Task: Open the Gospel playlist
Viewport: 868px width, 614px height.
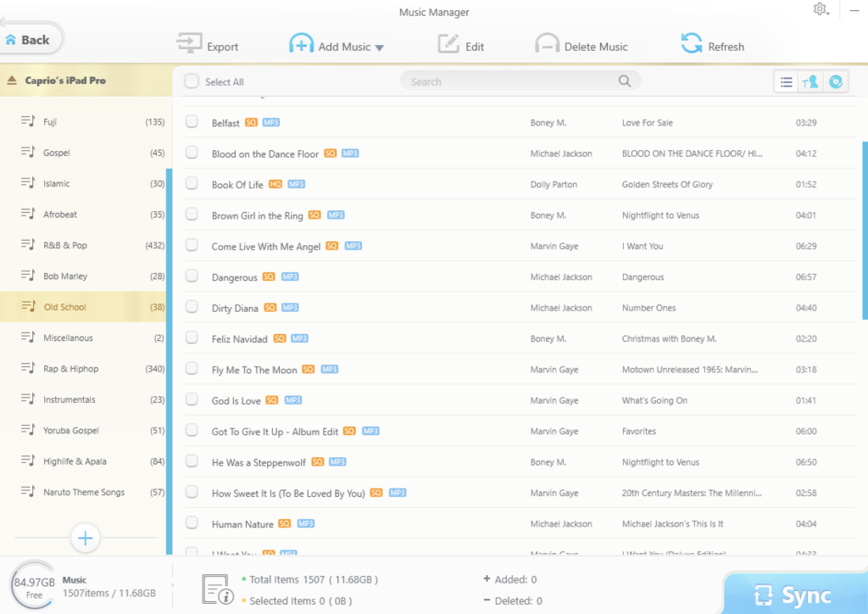Action: click(83, 153)
